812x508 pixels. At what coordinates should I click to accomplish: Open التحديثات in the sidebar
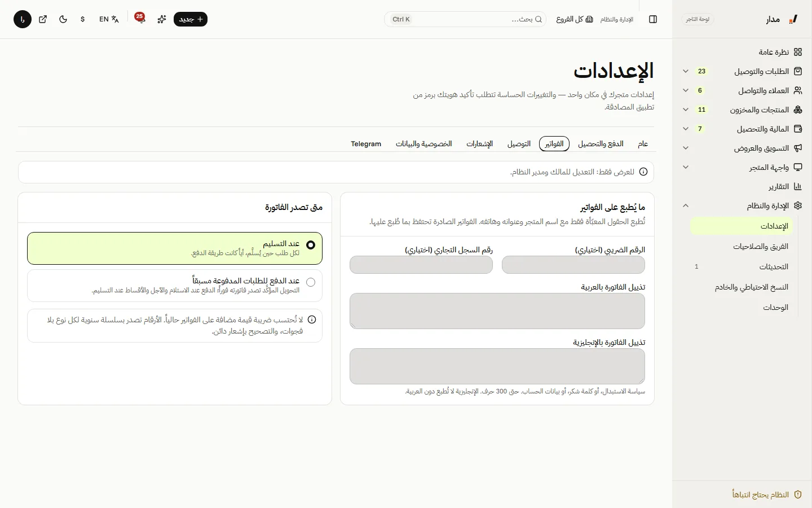point(742,267)
